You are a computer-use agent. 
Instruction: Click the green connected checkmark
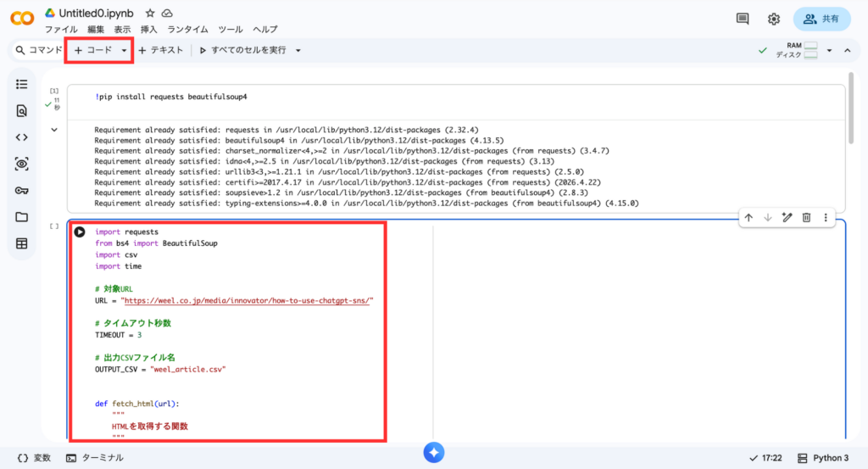tap(763, 50)
